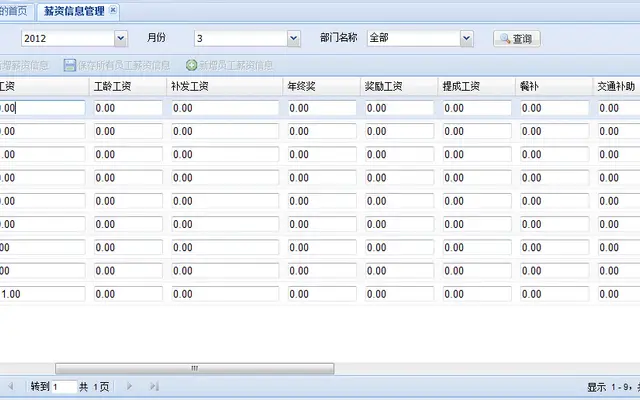Click fourth-row 餐补 input field
This screenshot has height=400, width=640.
coord(555,178)
